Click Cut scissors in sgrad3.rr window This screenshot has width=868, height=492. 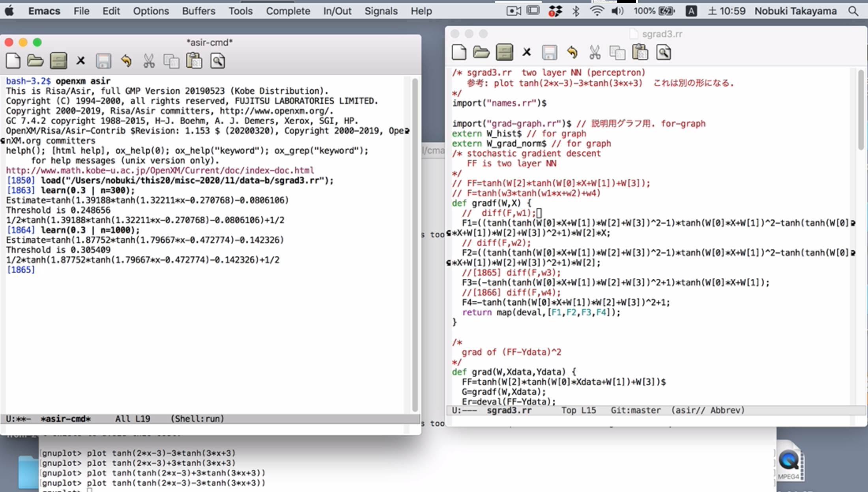click(x=595, y=52)
